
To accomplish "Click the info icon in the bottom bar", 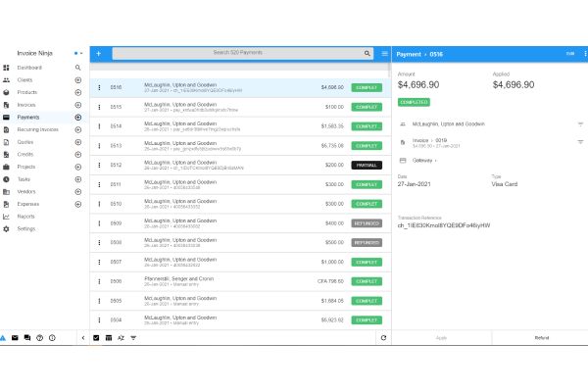I will click(x=52, y=337).
